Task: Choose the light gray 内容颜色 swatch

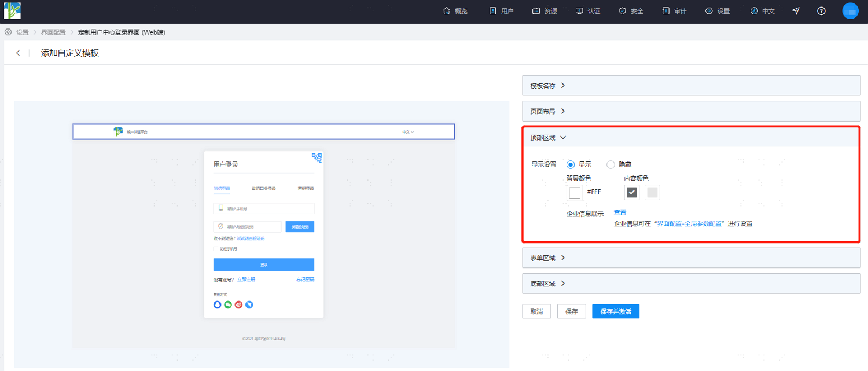Action: [653, 193]
